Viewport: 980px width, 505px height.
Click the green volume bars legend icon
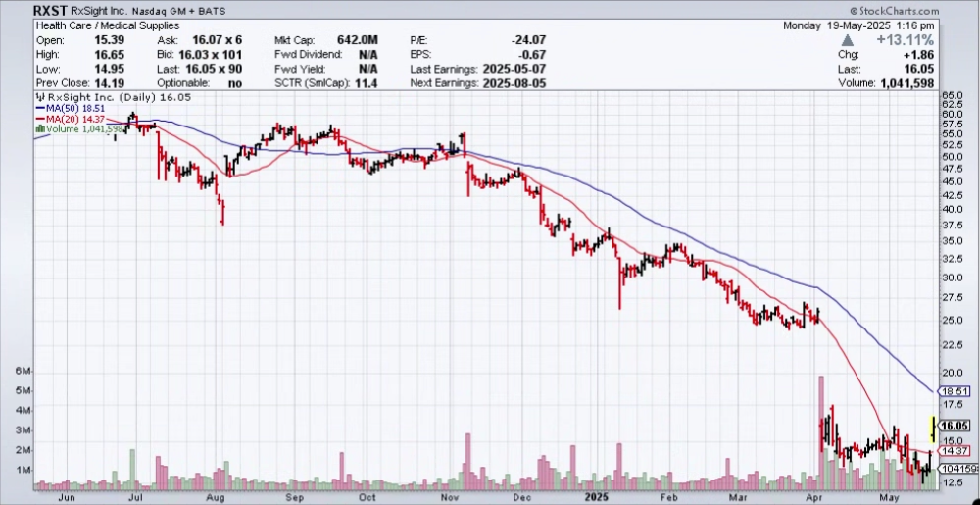tap(39, 128)
